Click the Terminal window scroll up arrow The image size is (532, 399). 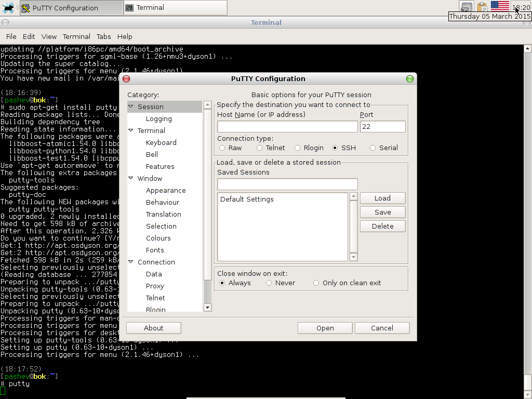point(528,49)
